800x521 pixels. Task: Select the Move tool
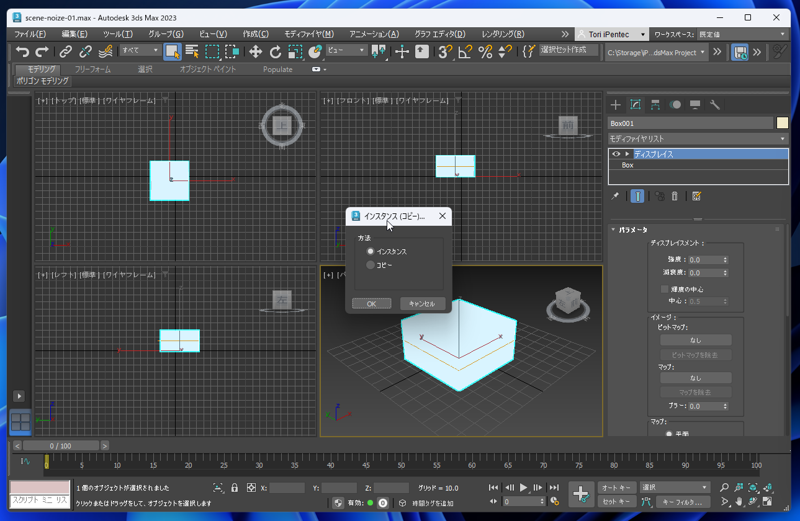[x=255, y=52]
